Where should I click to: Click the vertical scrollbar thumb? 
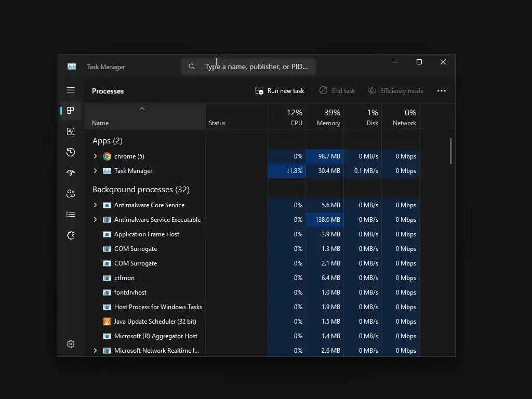[451, 151]
